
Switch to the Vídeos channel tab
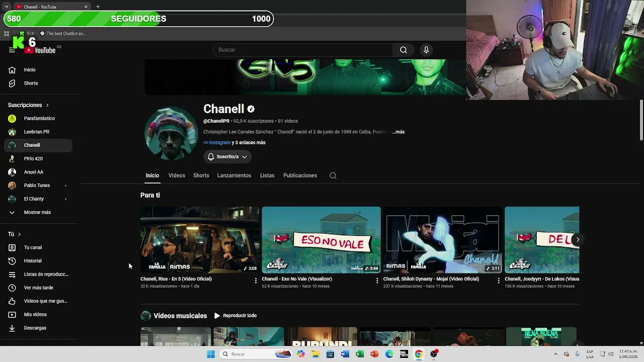tap(177, 175)
